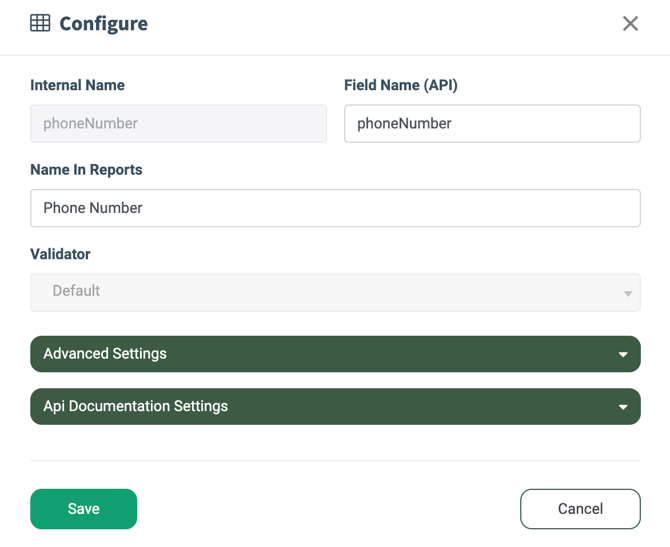This screenshot has width=670, height=547.
Task: Click the Validator label
Action: pyautogui.click(x=60, y=254)
